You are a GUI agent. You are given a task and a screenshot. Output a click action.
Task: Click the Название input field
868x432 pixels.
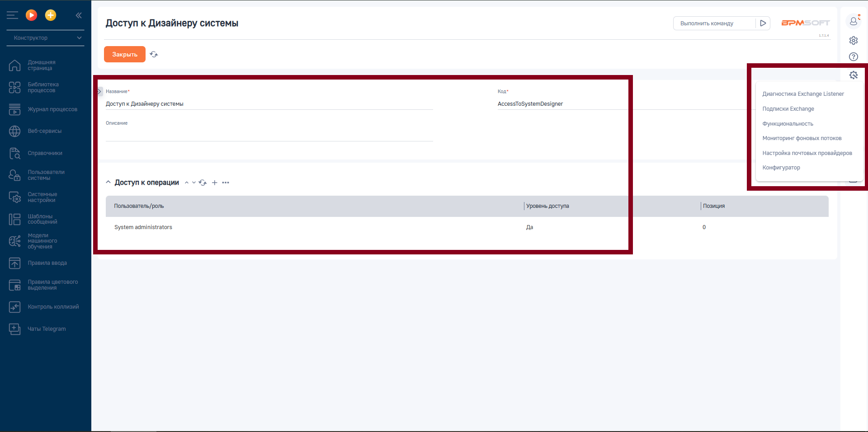pyautogui.click(x=269, y=104)
